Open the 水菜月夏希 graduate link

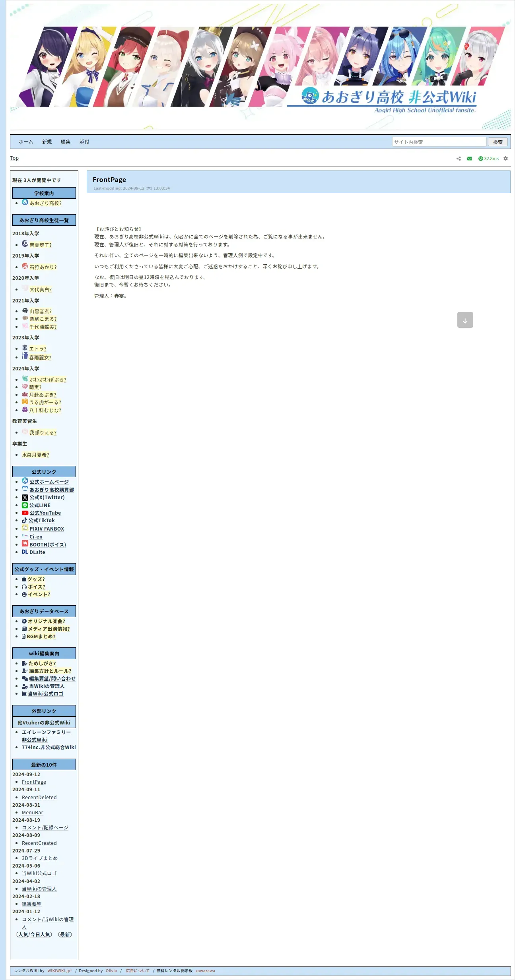tap(35, 455)
